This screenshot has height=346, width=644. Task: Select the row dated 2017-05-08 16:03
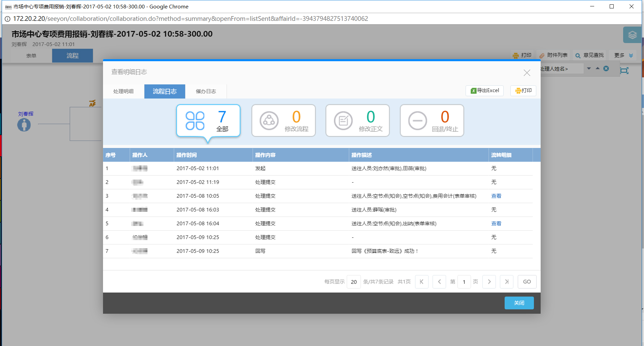coord(318,210)
